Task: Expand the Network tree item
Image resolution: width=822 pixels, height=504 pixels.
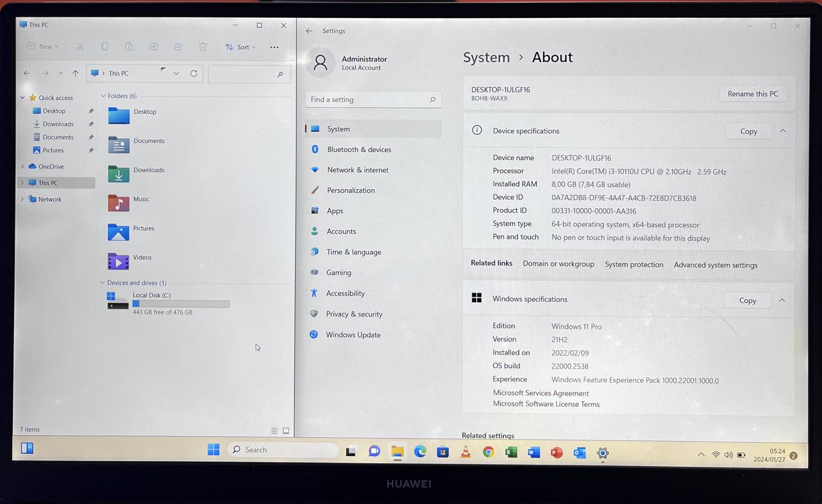Action: pyautogui.click(x=22, y=199)
